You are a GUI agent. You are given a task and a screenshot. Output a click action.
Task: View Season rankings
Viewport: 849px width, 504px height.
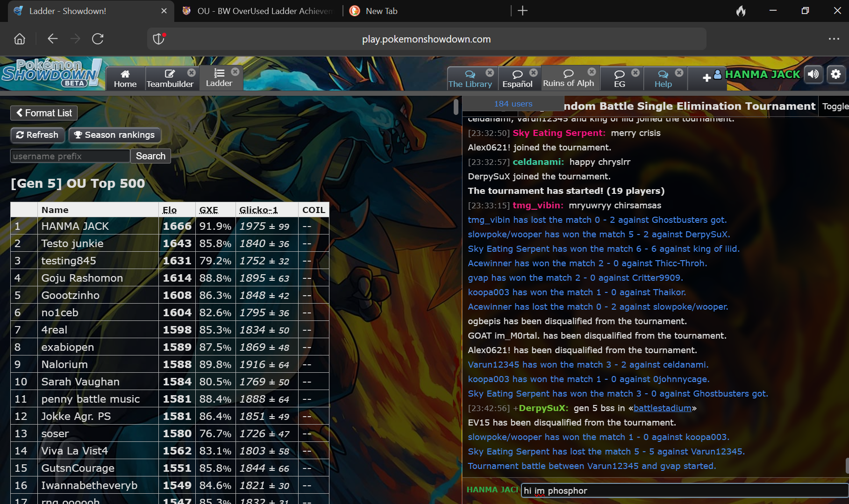(114, 135)
